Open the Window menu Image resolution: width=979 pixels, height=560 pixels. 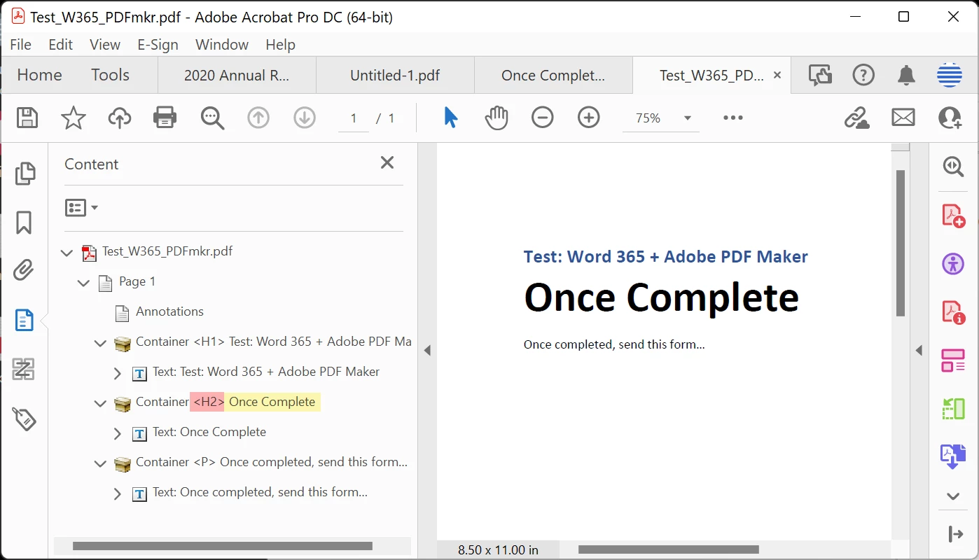[x=222, y=44]
